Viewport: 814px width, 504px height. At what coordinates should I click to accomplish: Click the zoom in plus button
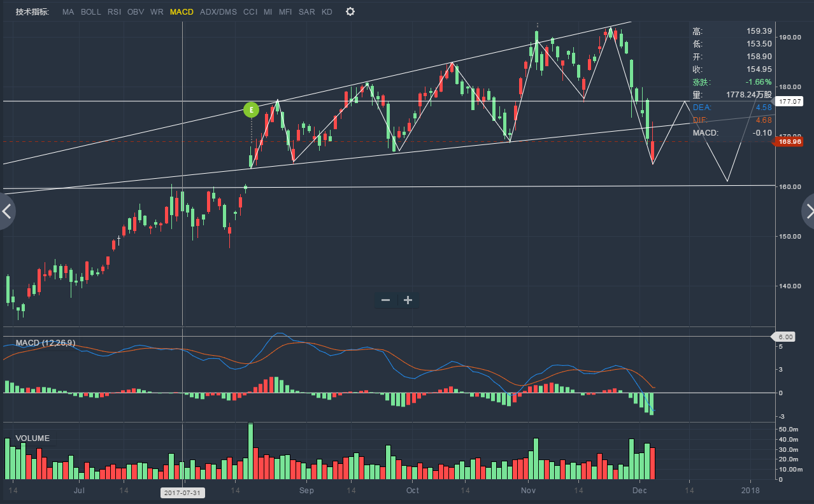coord(408,300)
